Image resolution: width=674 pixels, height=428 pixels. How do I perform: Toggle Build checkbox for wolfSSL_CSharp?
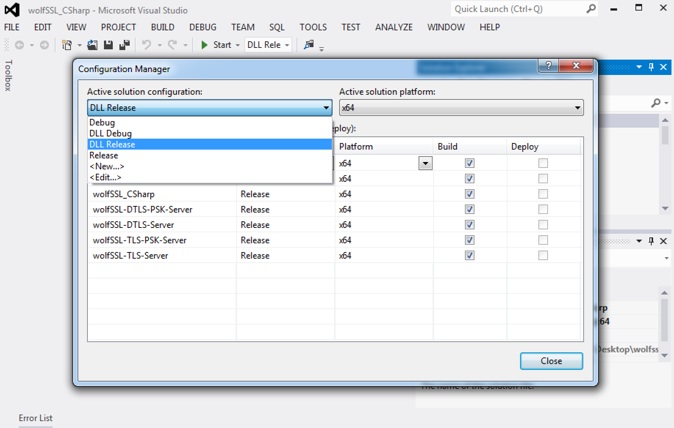(469, 194)
